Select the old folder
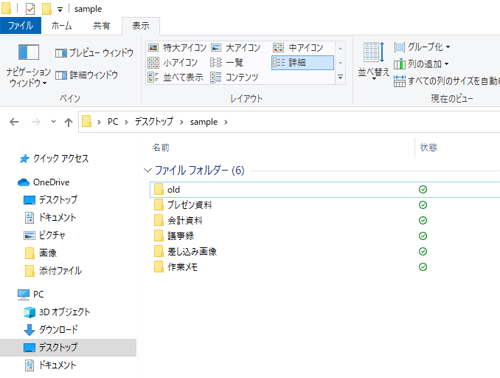Screen dimensions: 500x378 tap(325, 190)
